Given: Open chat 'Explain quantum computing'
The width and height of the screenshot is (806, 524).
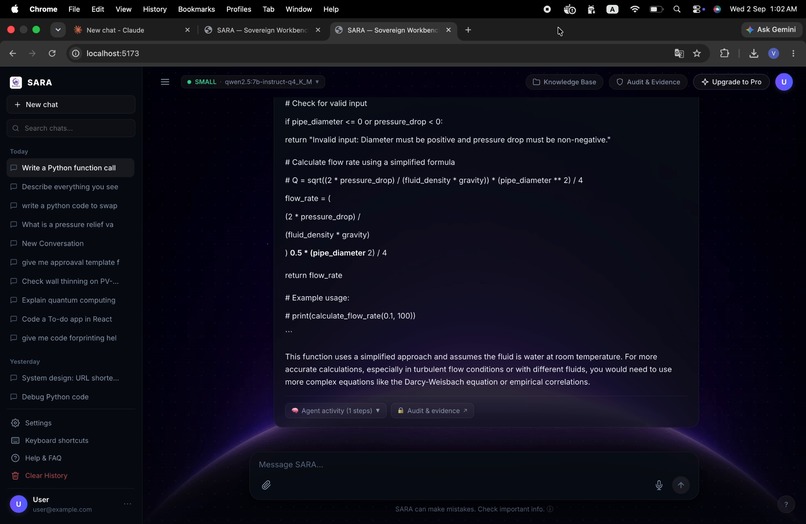Looking at the screenshot, I should 71,300.
